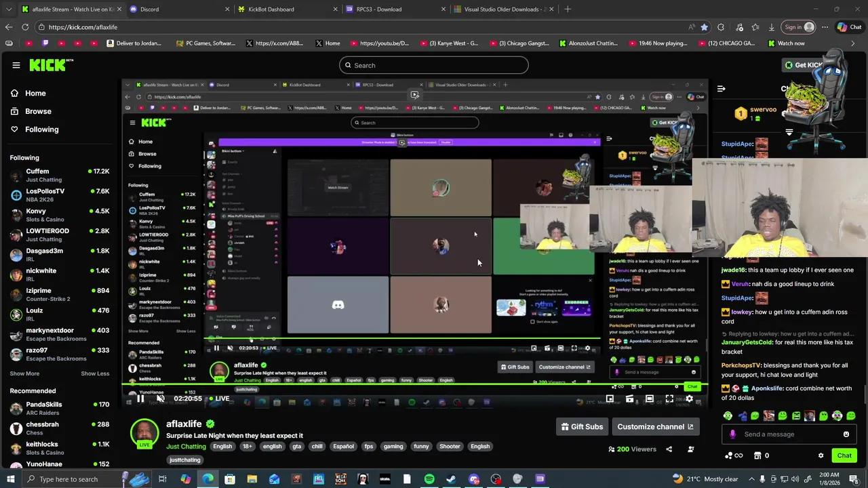868x488 pixels.
Task: Click the user icon next to share
Action: 691,449
